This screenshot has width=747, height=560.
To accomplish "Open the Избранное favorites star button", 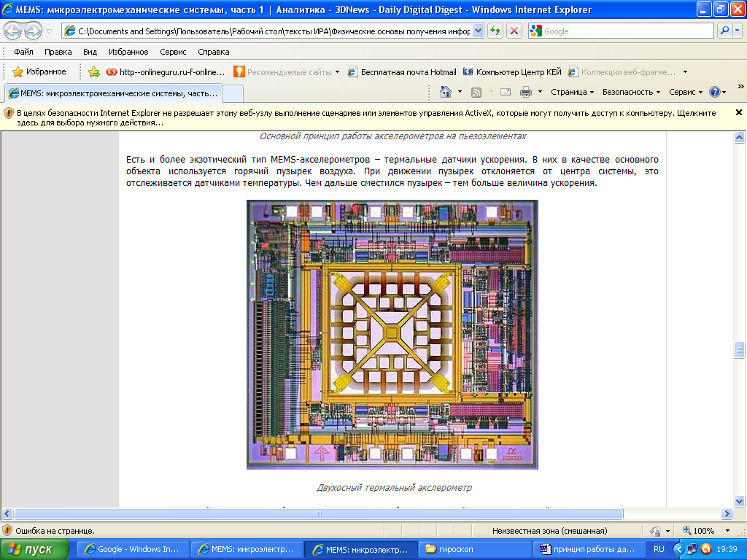I will pyautogui.click(x=39, y=72).
